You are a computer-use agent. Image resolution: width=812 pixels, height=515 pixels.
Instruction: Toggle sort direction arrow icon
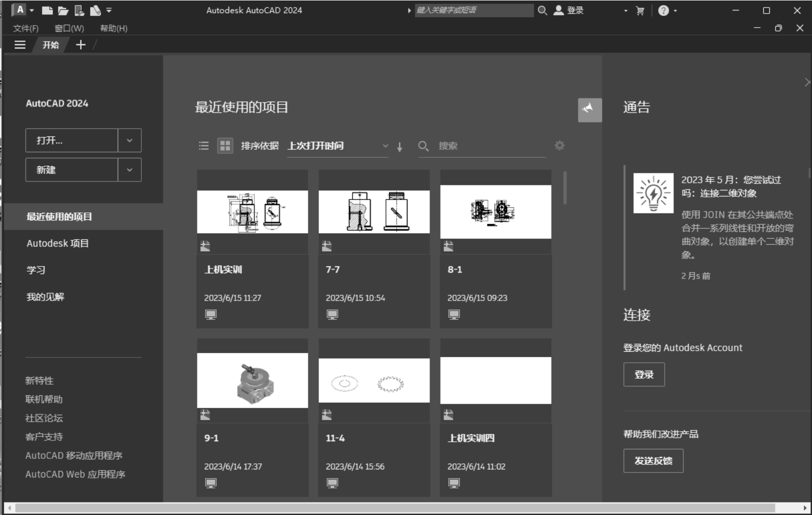pos(399,147)
